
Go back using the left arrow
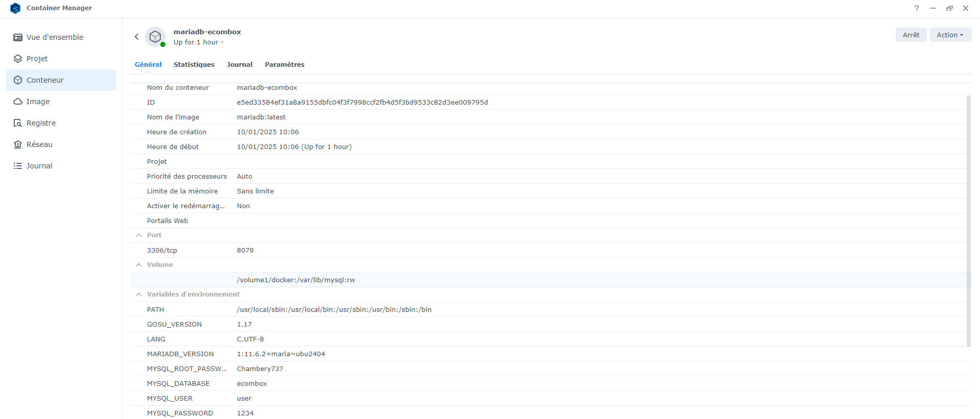click(x=137, y=37)
